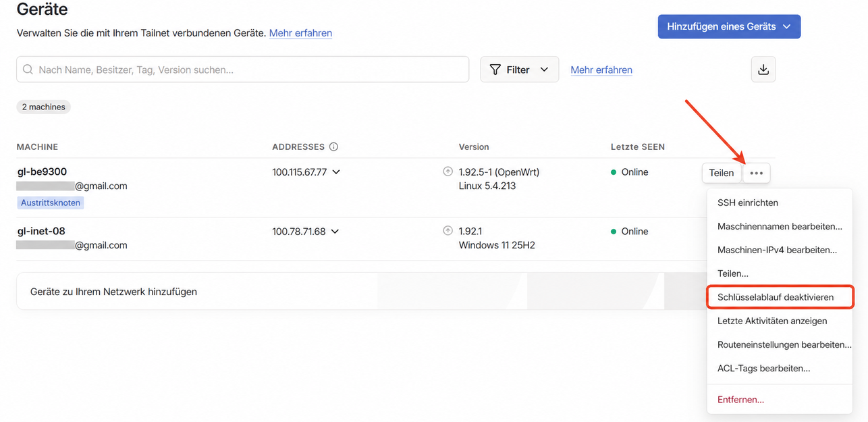This screenshot has width=868, height=422.
Task: Click the download export icon button
Action: point(763,70)
